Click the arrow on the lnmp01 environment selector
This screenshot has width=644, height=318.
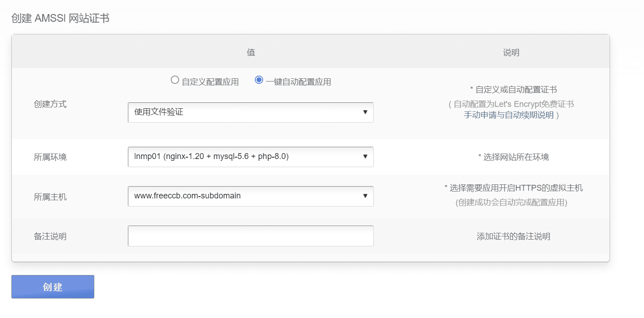coord(366,157)
